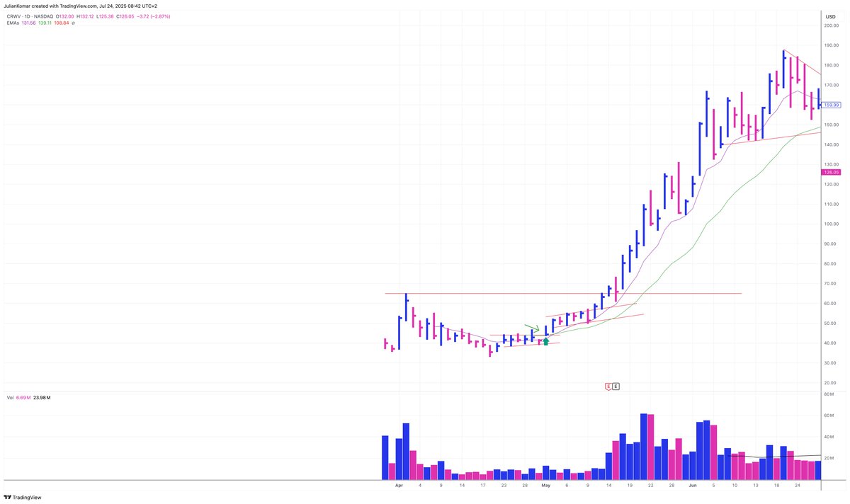Click the 20M volume axis label
Image resolution: width=850 pixels, height=504 pixels.
[x=829, y=458]
